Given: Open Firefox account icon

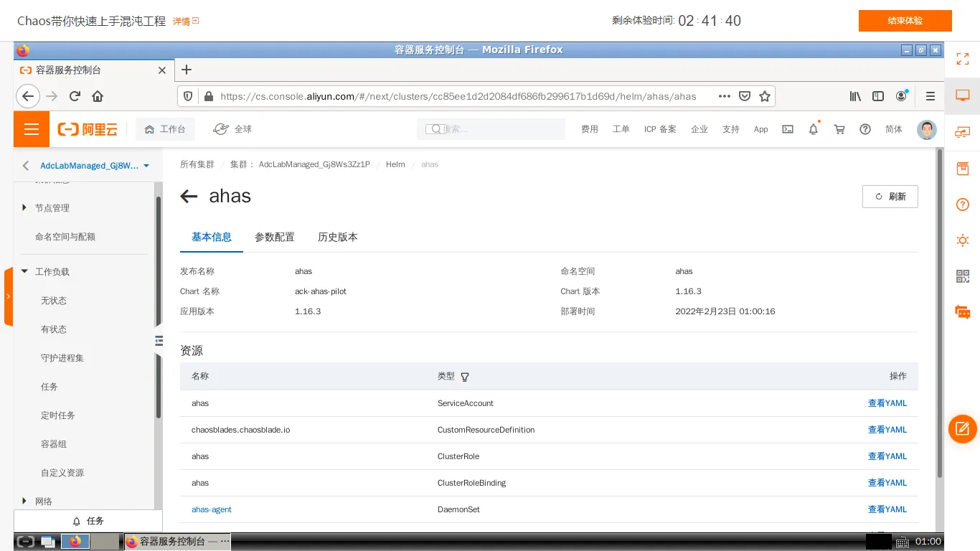Looking at the screenshot, I should 902,96.
